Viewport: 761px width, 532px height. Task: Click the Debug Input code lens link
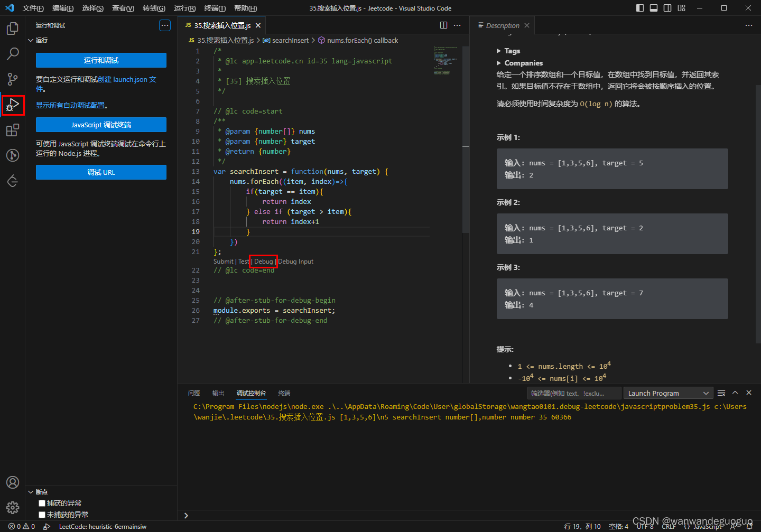[x=296, y=262]
